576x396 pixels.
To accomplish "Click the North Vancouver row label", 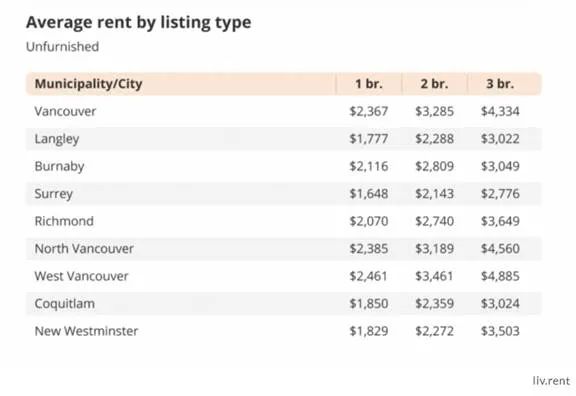I will 84,249.
